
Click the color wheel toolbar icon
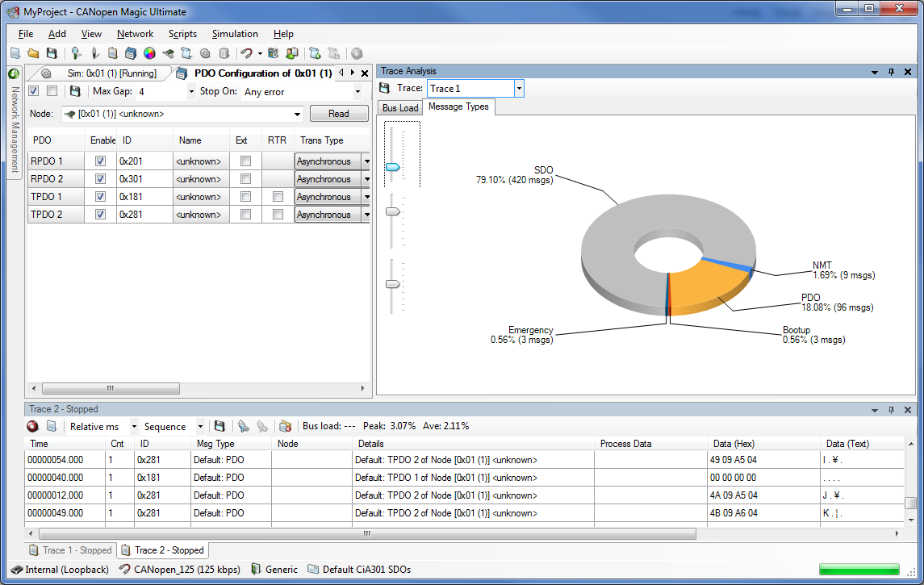(149, 53)
